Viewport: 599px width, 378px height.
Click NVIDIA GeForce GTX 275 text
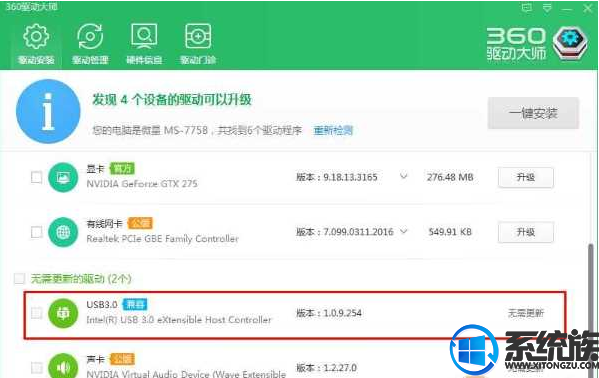[x=142, y=184]
